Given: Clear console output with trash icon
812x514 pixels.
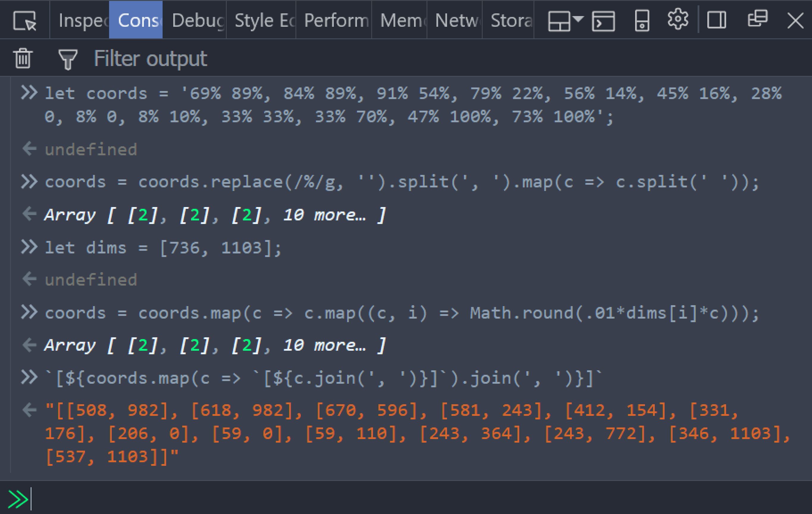Looking at the screenshot, I should pyautogui.click(x=23, y=58).
